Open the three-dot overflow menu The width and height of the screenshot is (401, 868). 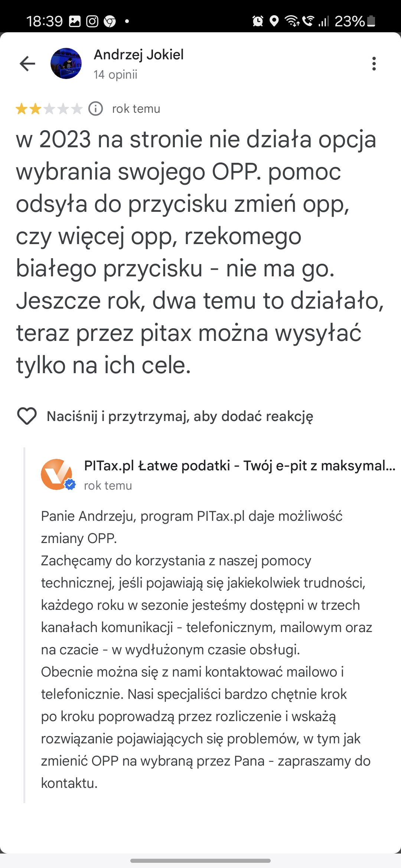coord(374,64)
